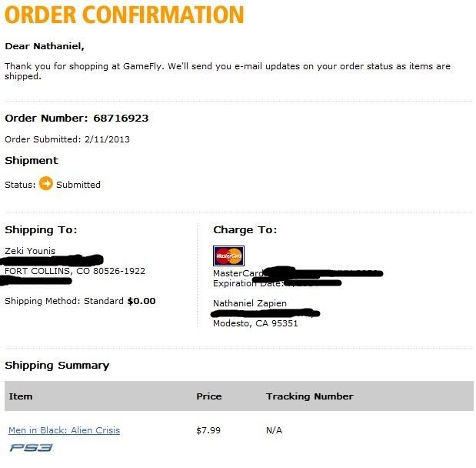Viewport: 476px width, 468px height.
Task: Click the Charge To heading
Action: click(245, 229)
